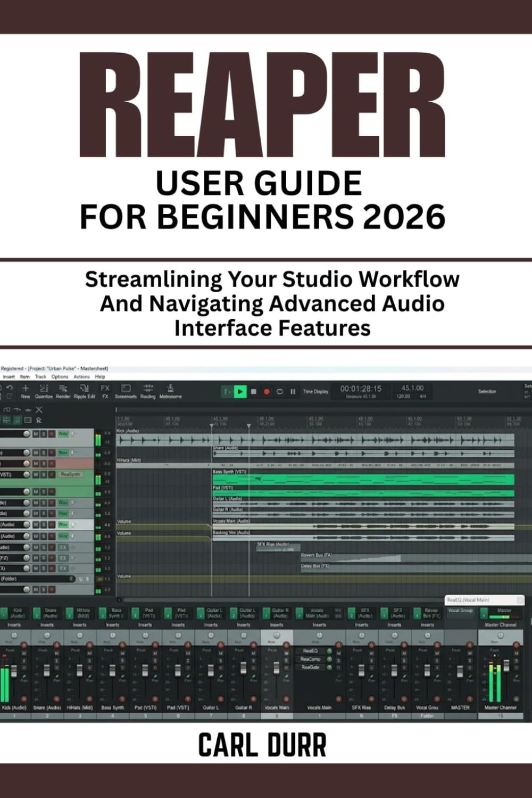Image resolution: width=532 pixels, height=798 pixels.
Task: Click the 120.00 tempo field
Action: 403,397
